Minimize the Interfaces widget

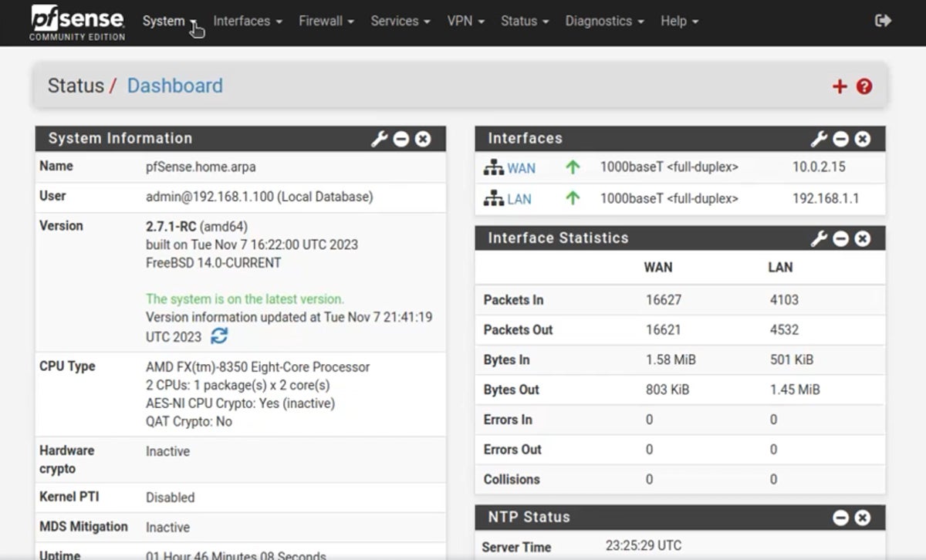(x=841, y=139)
